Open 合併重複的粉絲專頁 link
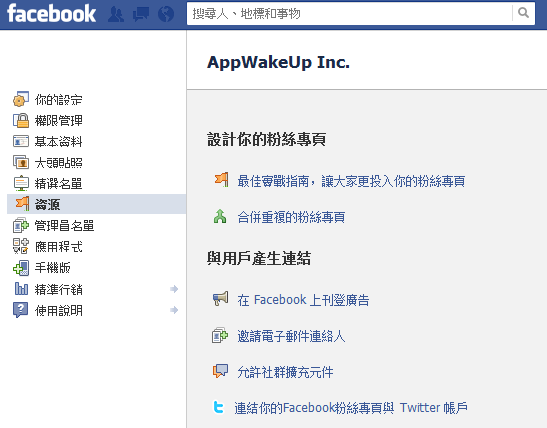The width and height of the screenshot is (547, 428). 291,217
